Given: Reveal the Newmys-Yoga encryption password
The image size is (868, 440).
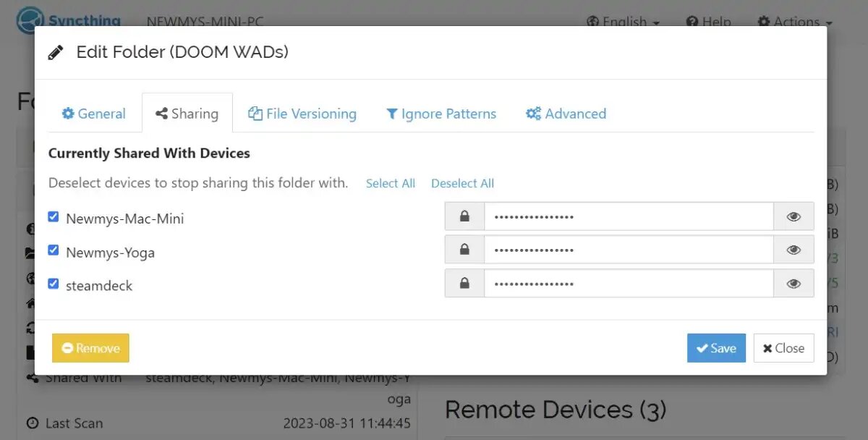Looking at the screenshot, I should [793, 250].
